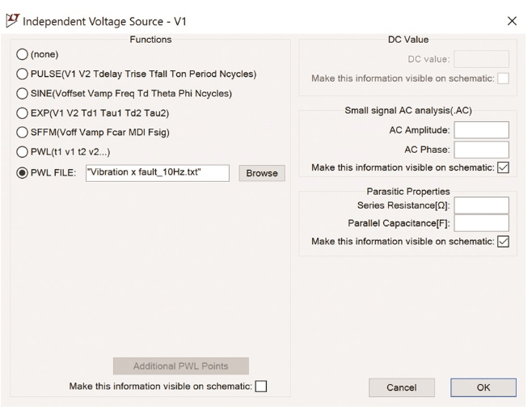This screenshot has height=410, width=532.
Task: Choose the SINE waveform function
Action: (23, 94)
